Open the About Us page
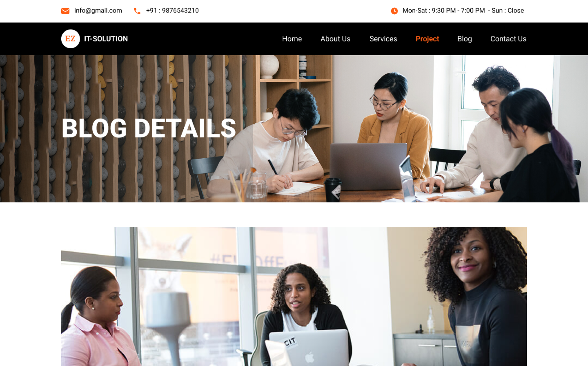This screenshot has height=366, width=588. 335,39
